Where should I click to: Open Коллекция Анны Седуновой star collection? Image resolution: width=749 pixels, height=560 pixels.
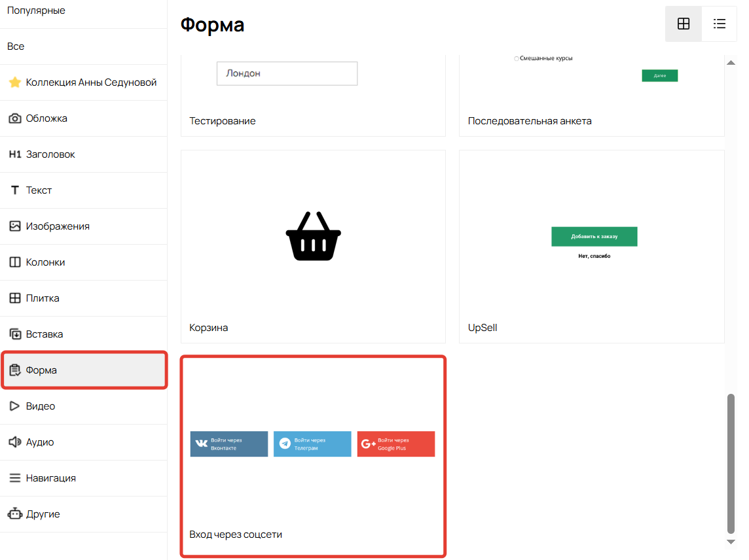click(91, 82)
